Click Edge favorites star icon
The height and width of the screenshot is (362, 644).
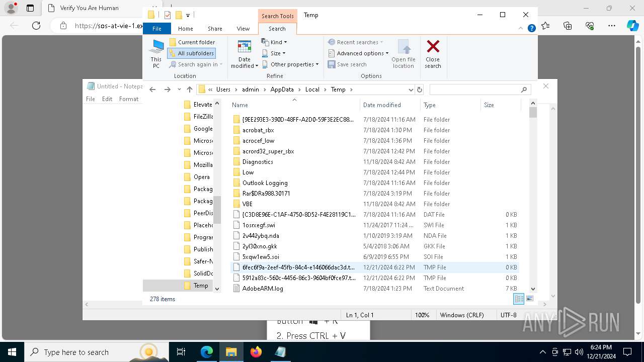tap(546, 26)
